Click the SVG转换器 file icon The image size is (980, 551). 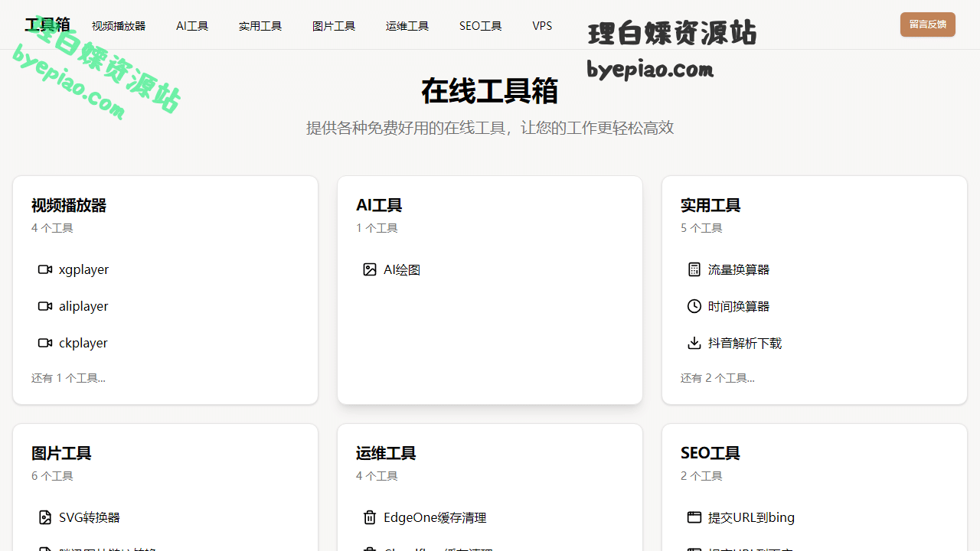click(45, 517)
